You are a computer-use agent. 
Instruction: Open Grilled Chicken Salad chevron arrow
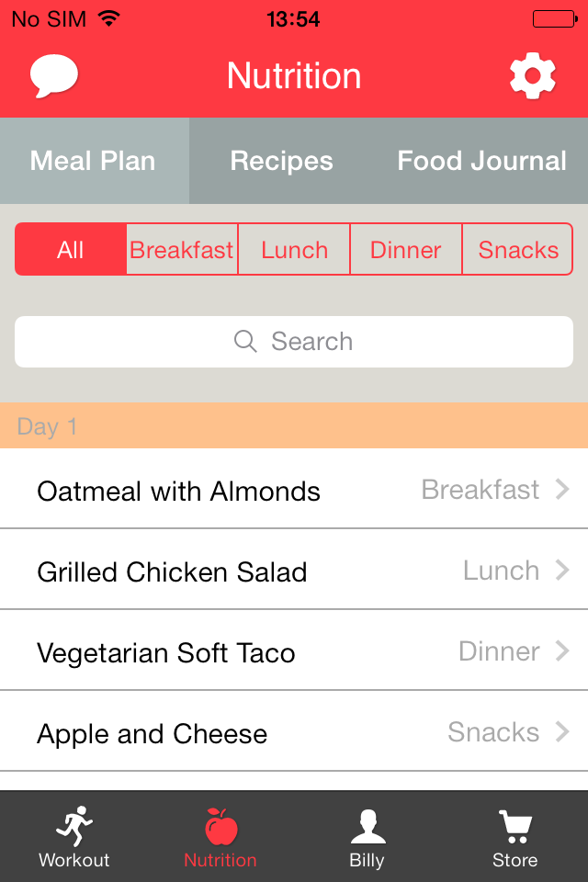tap(562, 571)
